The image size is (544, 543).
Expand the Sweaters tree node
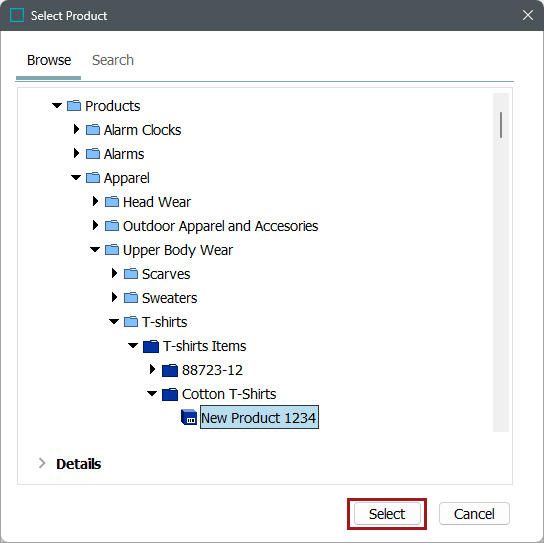tap(114, 297)
